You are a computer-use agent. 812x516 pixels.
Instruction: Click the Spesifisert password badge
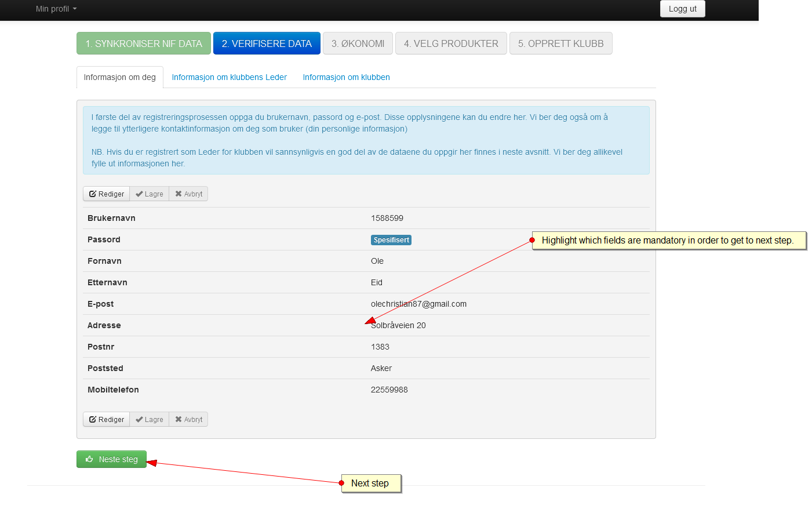[391, 240]
